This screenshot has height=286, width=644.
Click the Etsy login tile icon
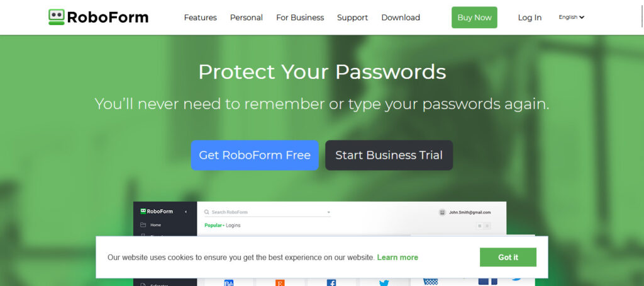tap(280, 283)
